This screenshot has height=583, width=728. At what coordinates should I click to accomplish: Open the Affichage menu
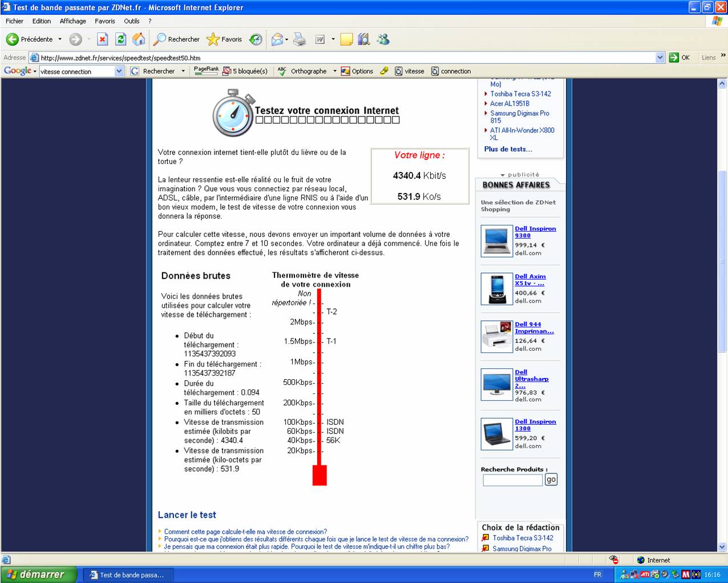click(73, 21)
